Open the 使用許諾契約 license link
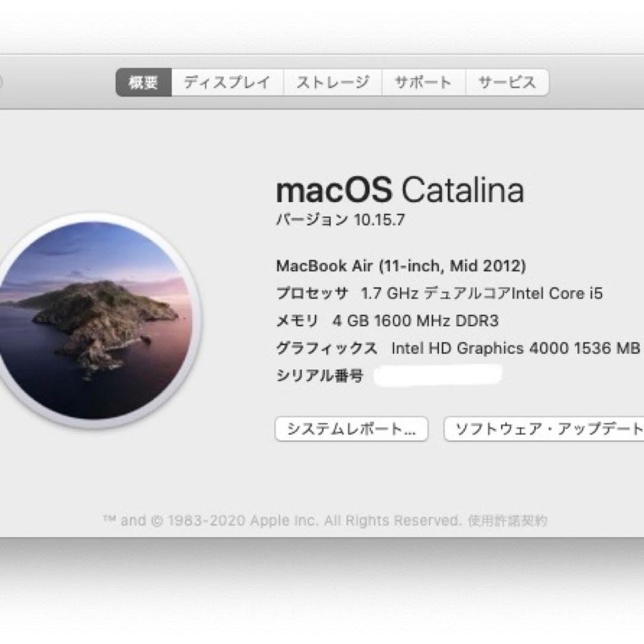The height and width of the screenshot is (644, 644). point(510,520)
